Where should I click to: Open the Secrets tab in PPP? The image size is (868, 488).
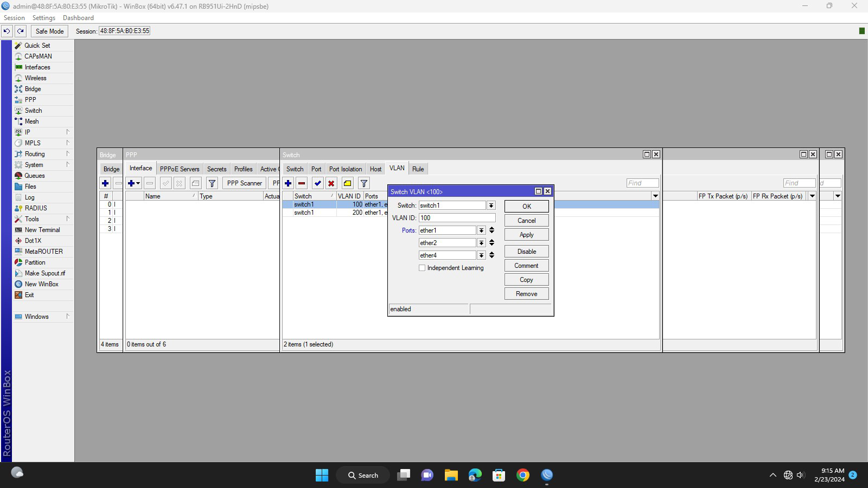[216, 169]
